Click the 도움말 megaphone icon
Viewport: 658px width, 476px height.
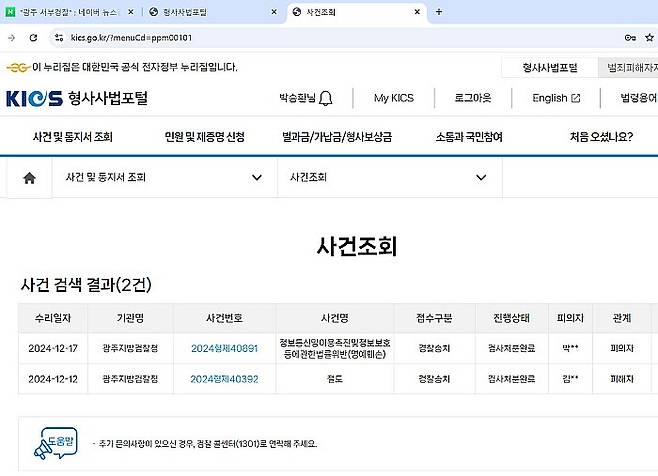point(55,443)
